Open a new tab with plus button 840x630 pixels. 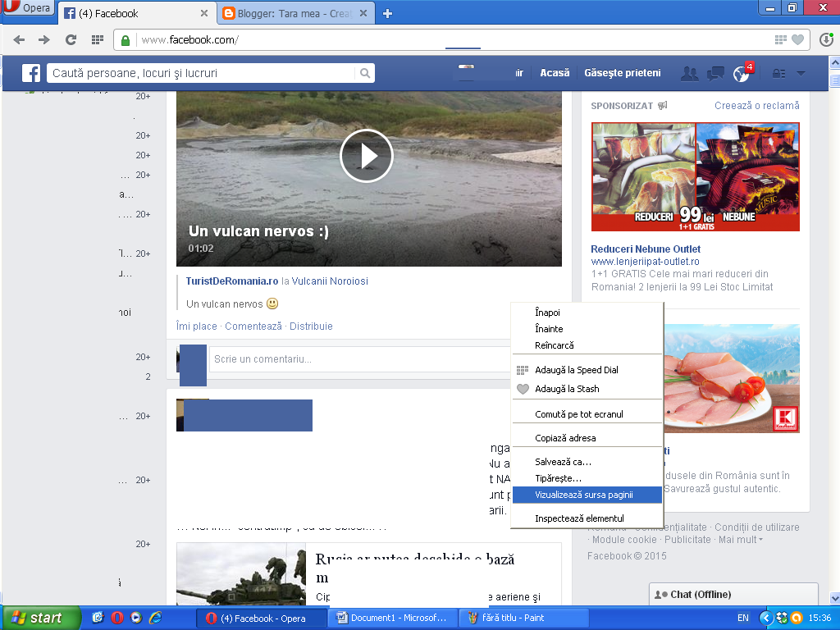pos(388,13)
